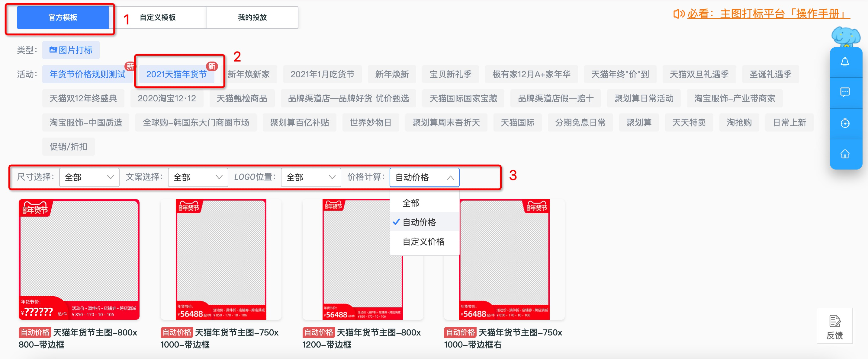This screenshot has height=359, width=868.
Task: Select activity 天猫国际国家宝藏
Action: click(x=463, y=99)
